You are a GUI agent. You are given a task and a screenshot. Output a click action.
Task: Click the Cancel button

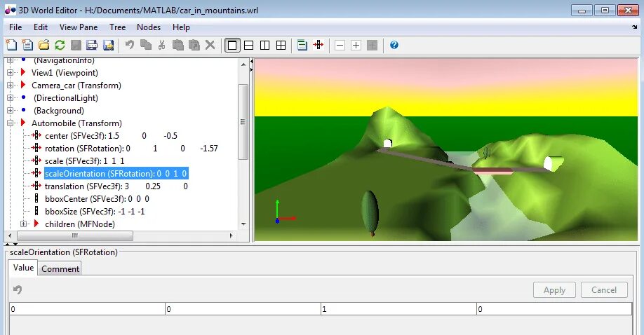[x=604, y=290]
